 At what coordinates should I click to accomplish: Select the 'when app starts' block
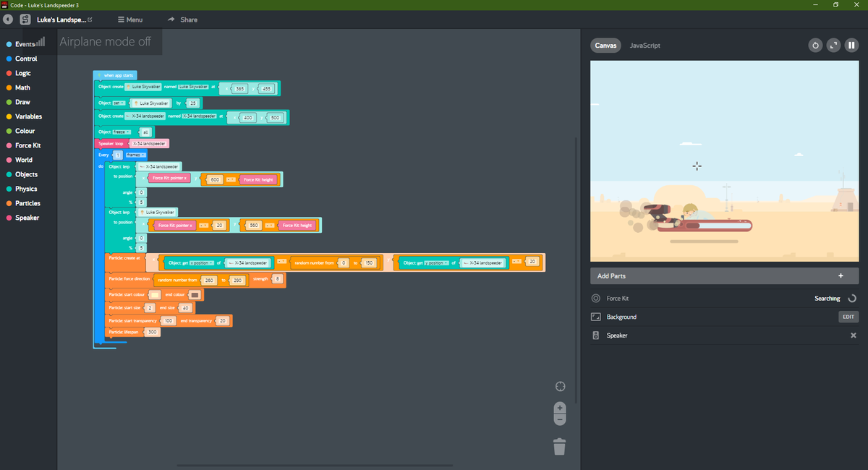116,75
